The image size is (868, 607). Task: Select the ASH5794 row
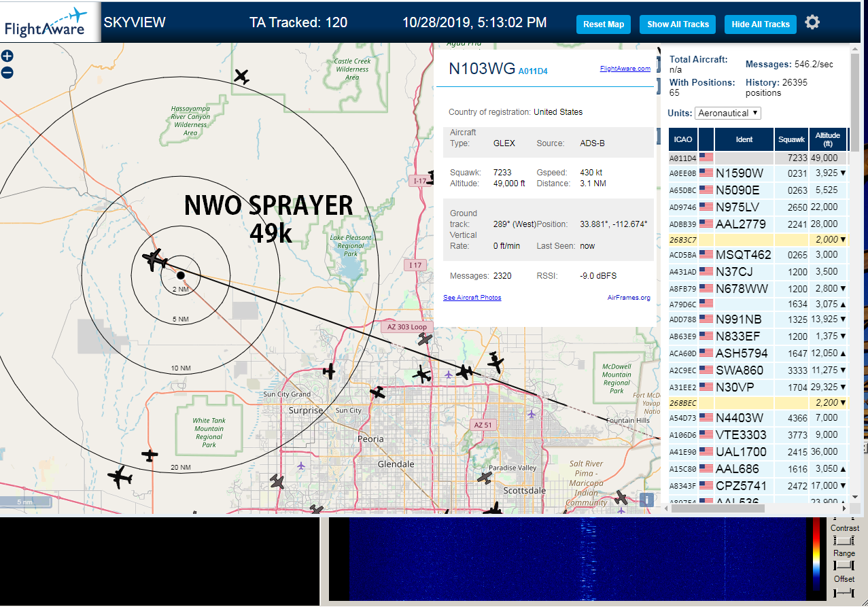pos(758,353)
